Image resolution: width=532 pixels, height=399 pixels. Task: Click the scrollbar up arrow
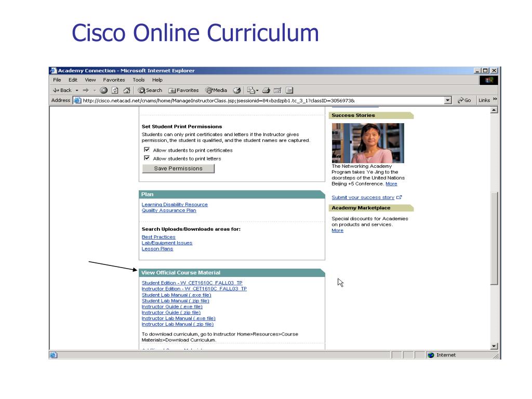[495, 110]
